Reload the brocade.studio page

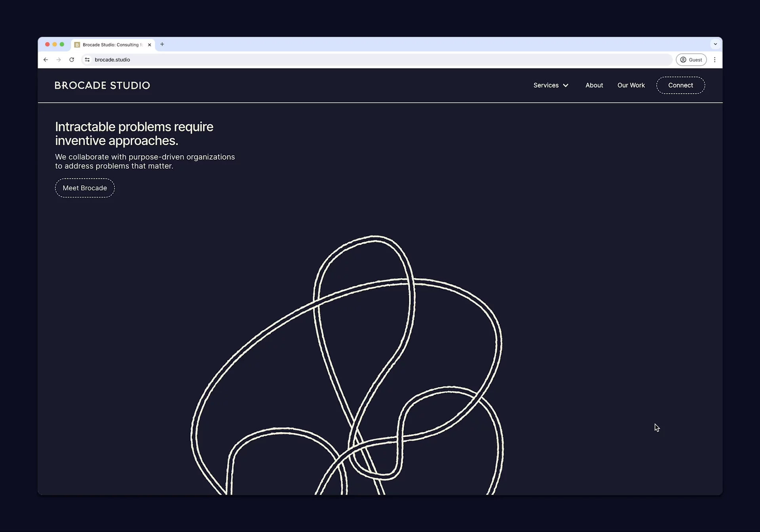(72, 60)
